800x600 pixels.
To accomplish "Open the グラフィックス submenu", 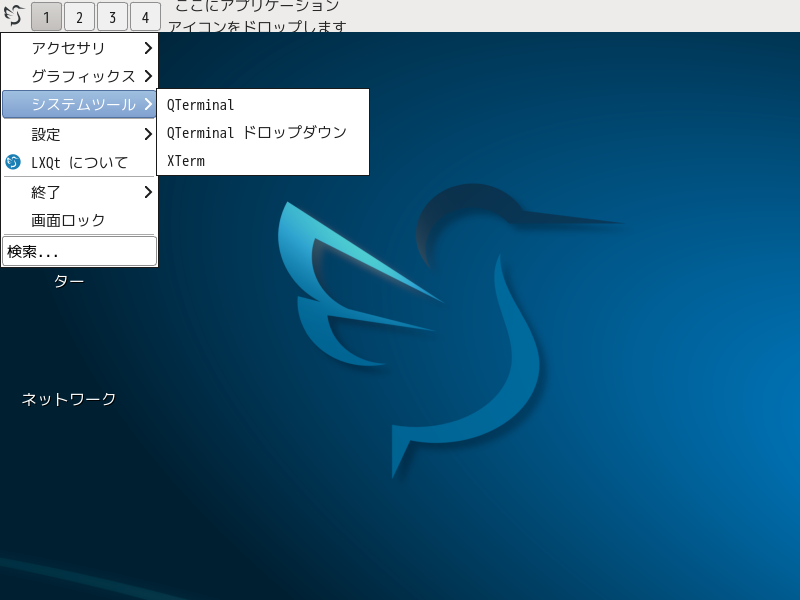I will click(x=79, y=76).
